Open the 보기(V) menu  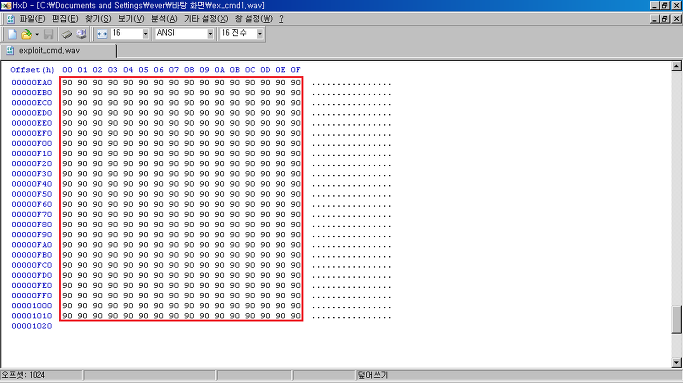(131, 19)
